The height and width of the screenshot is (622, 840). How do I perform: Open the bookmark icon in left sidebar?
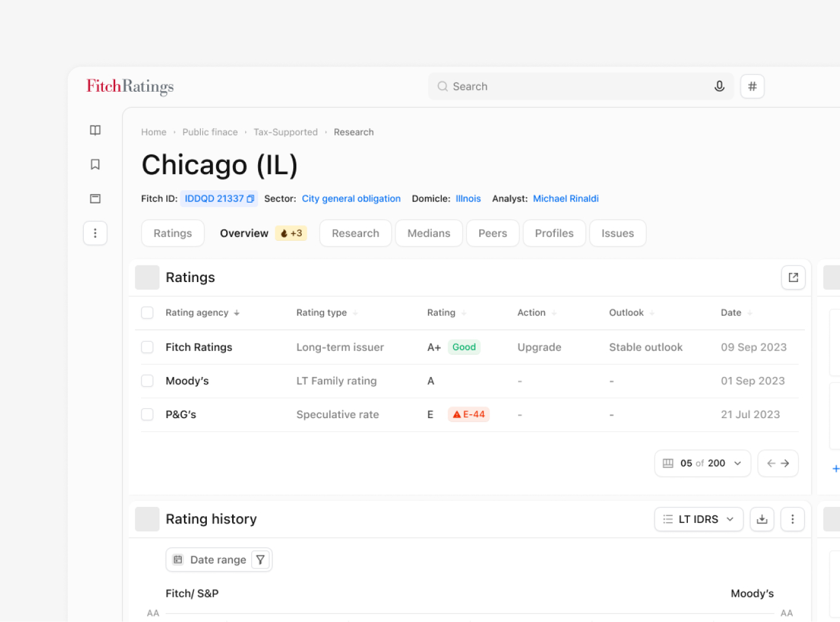click(x=95, y=164)
